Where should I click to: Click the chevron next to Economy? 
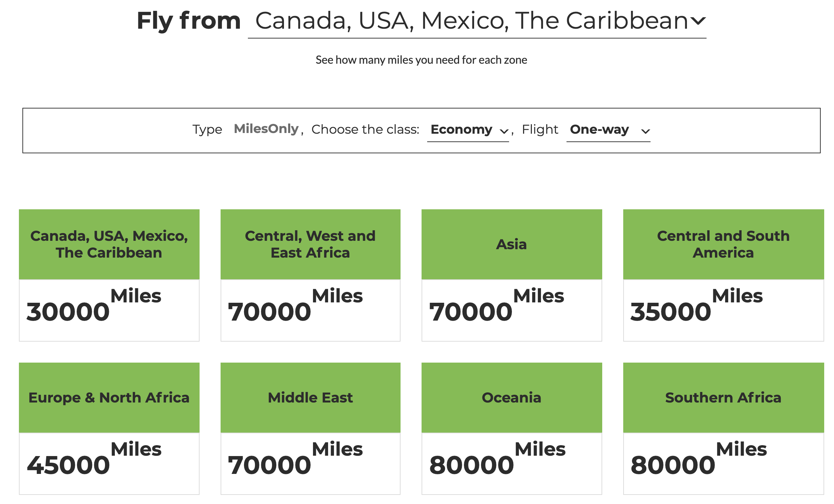[504, 132]
